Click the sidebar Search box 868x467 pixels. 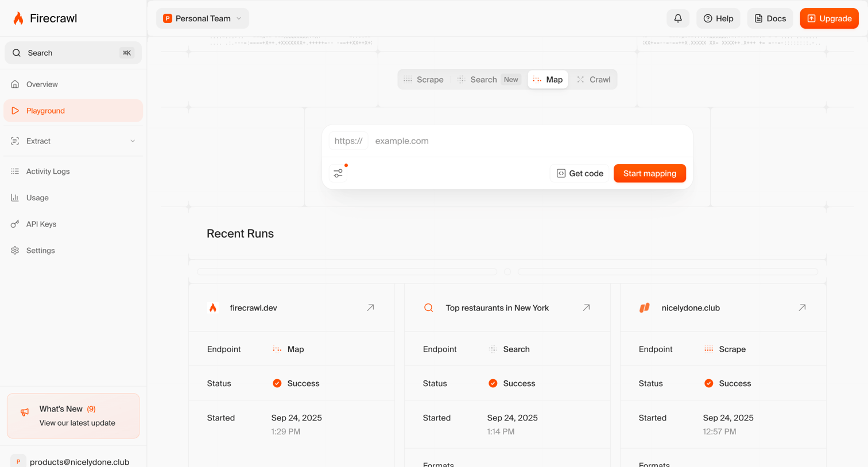[73, 53]
